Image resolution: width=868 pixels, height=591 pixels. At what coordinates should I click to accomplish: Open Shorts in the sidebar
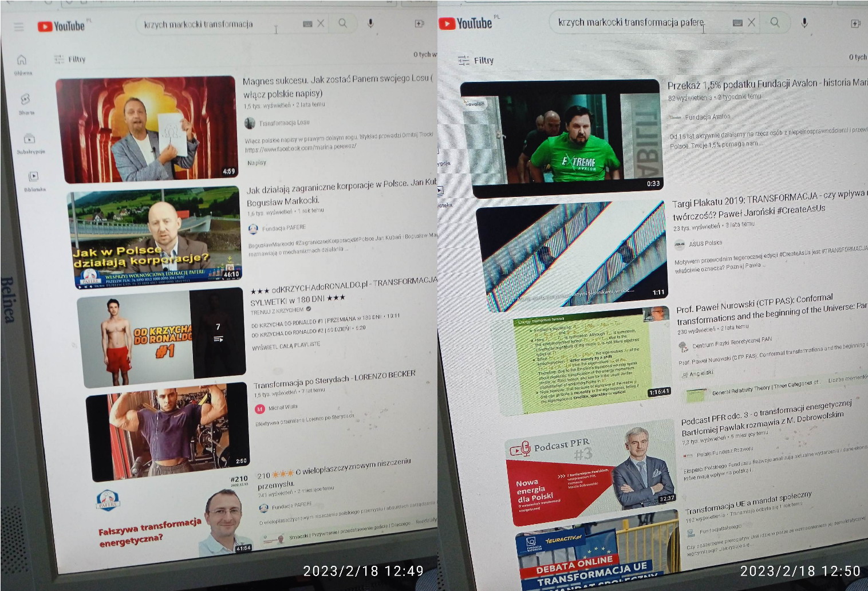(26, 104)
